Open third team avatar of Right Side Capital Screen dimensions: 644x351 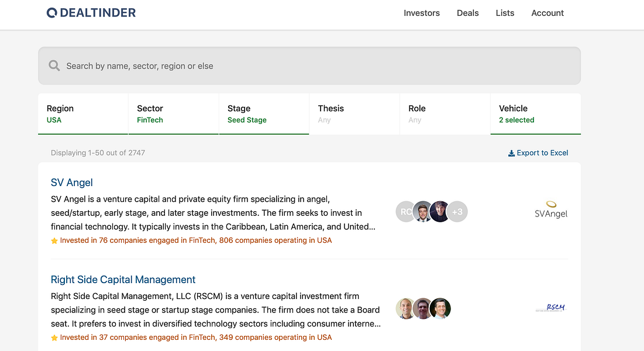coord(440,309)
